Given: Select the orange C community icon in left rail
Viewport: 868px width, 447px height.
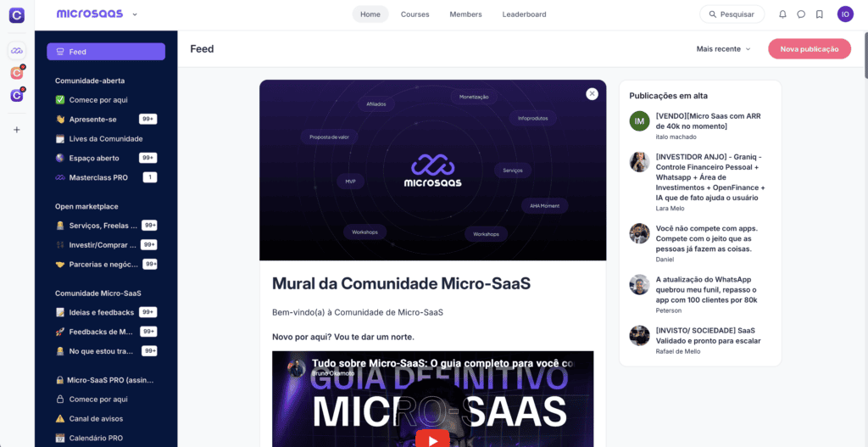Looking at the screenshot, I should (x=17, y=73).
